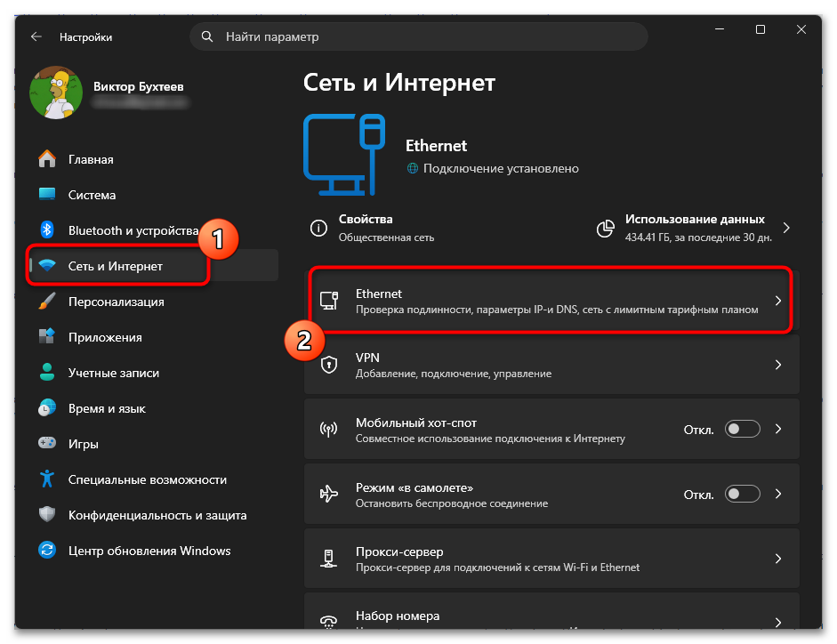This screenshot has height=644, width=837.
Task: Expand the Использование данных chevron
Action: 786,228
